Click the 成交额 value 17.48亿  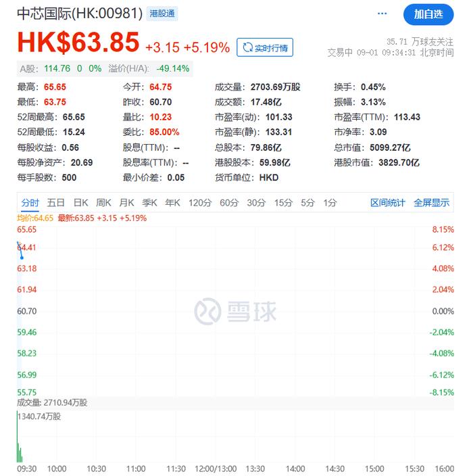pos(266,102)
